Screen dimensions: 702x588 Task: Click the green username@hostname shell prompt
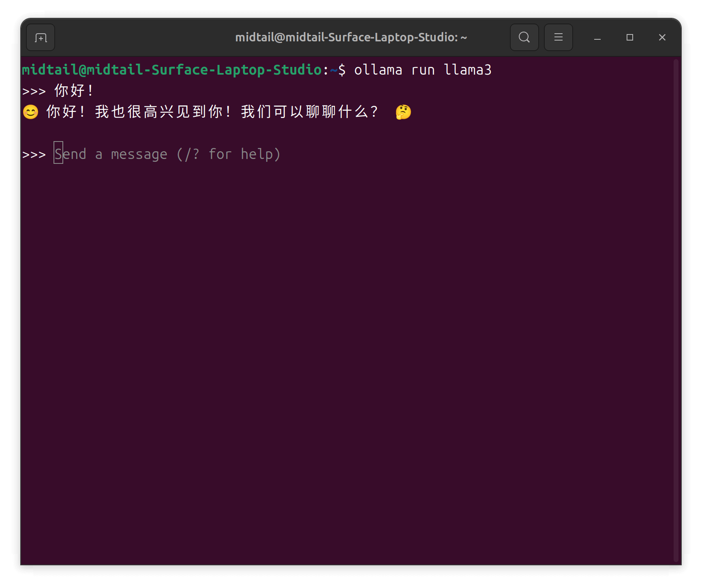point(172,70)
